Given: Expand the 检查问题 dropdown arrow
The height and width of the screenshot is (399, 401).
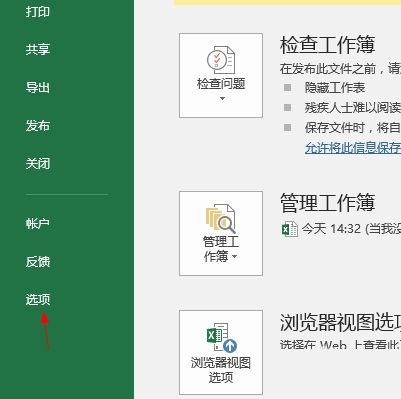Looking at the screenshot, I should (222, 99).
